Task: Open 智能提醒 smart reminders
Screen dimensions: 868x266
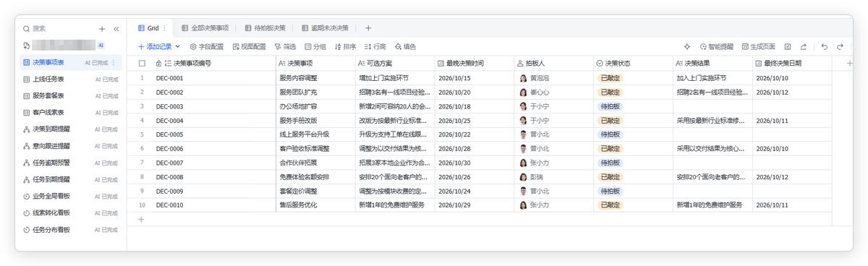Action: (716, 46)
